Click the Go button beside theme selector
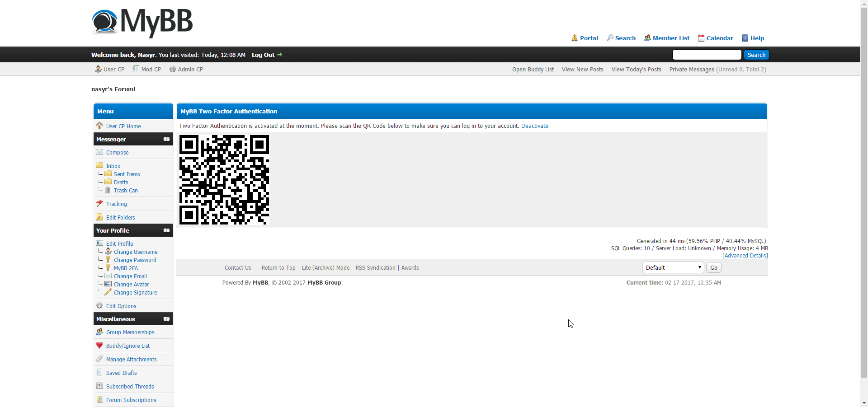The height and width of the screenshot is (407, 868). [x=713, y=267]
